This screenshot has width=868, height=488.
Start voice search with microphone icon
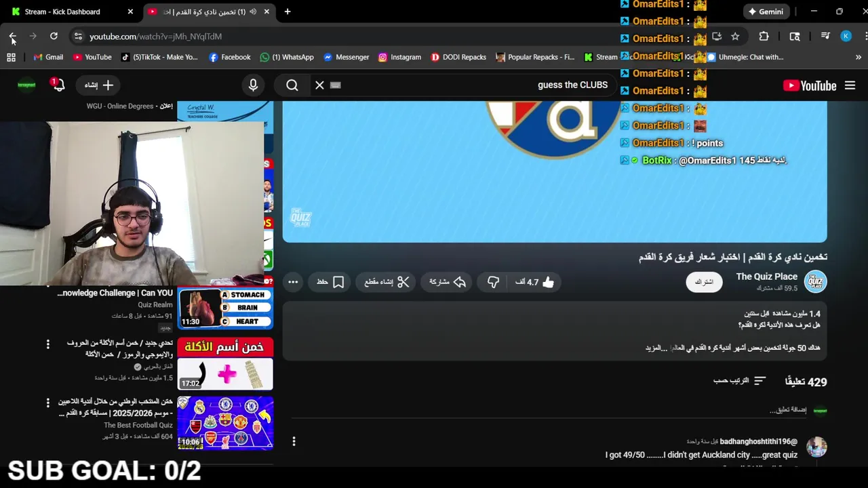(x=253, y=85)
